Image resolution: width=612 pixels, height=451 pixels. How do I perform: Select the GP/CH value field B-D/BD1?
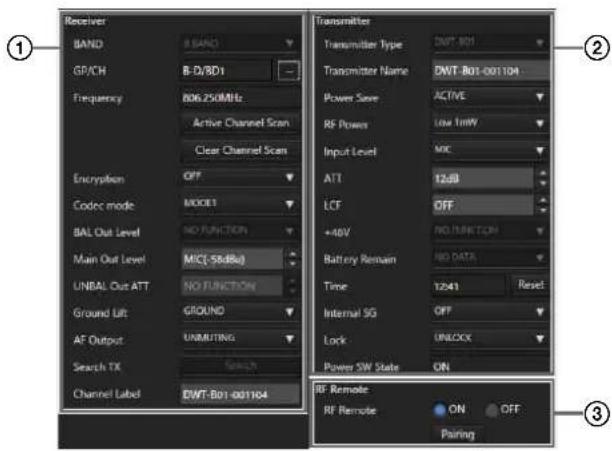pos(226,71)
